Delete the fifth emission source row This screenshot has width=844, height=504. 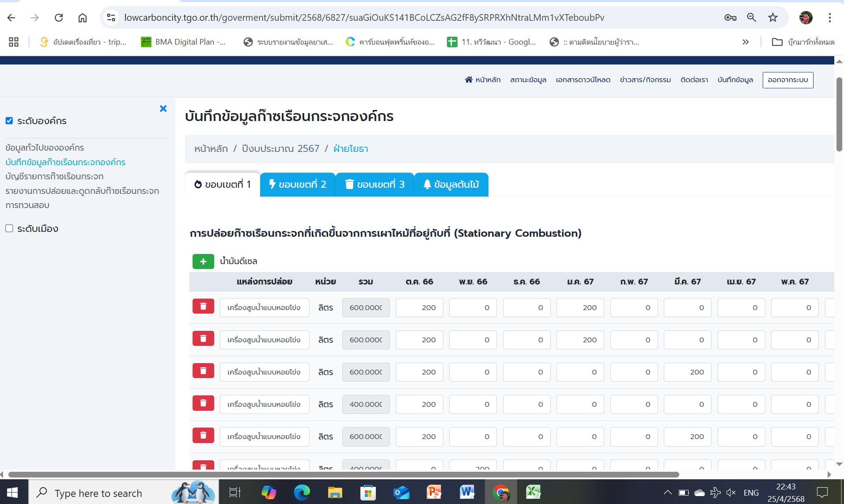(x=203, y=435)
